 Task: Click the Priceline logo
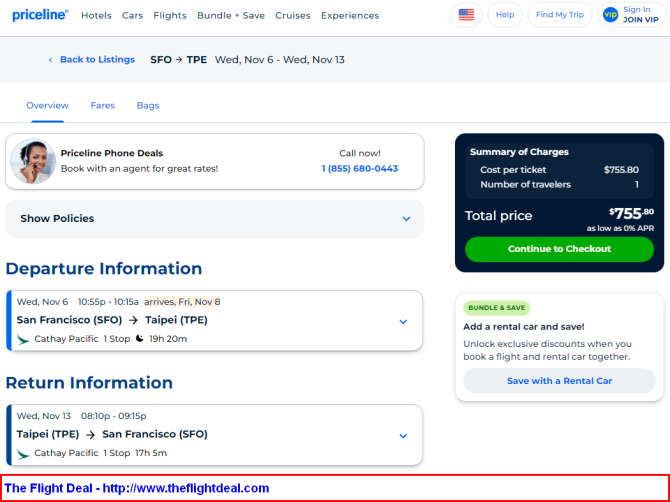click(x=39, y=15)
